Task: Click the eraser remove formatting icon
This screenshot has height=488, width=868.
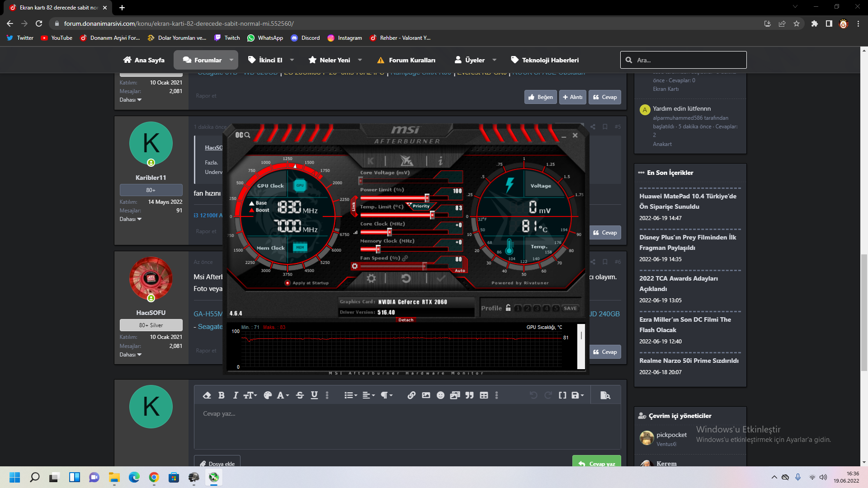Action: [x=207, y=395]
